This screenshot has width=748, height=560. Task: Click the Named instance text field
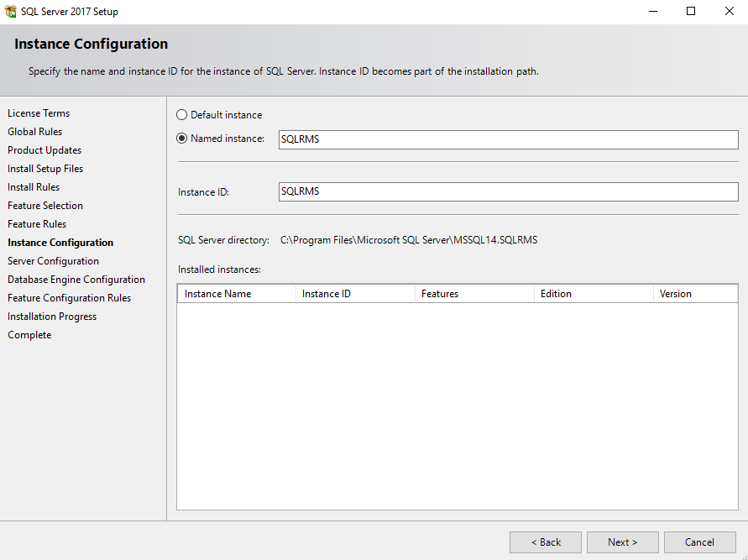tap(508, 139)
